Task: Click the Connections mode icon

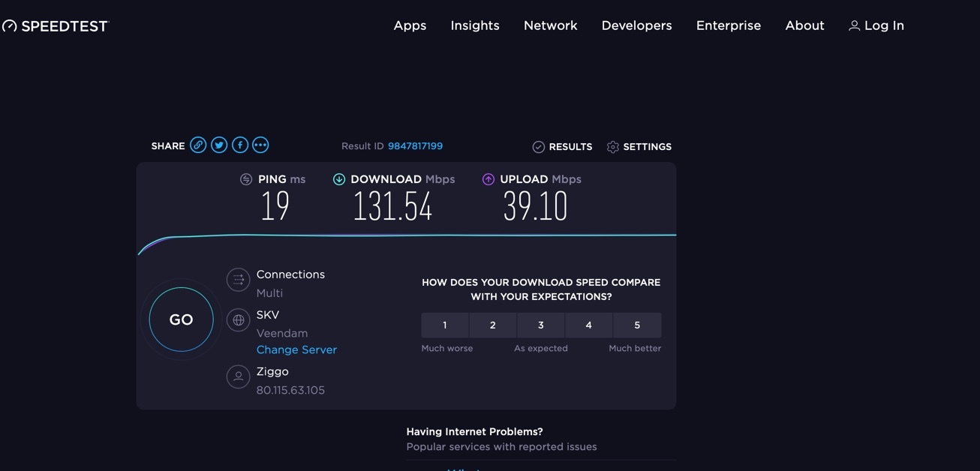Action: pyautogui.click(x=238, y=280)
